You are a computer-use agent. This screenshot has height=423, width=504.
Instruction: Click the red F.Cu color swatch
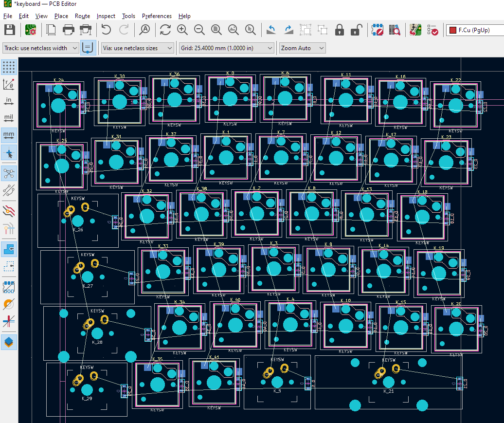[x=453, y=30]
